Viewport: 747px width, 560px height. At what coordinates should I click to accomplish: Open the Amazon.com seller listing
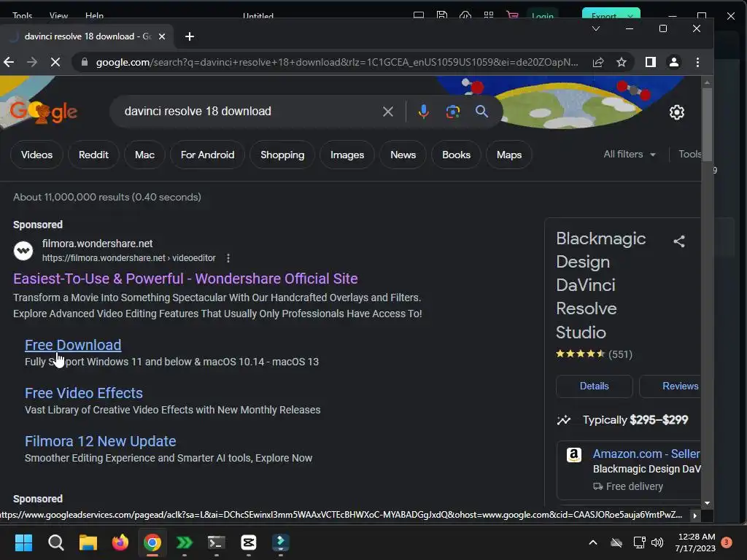pyautogui.click(x=646, y=454)
